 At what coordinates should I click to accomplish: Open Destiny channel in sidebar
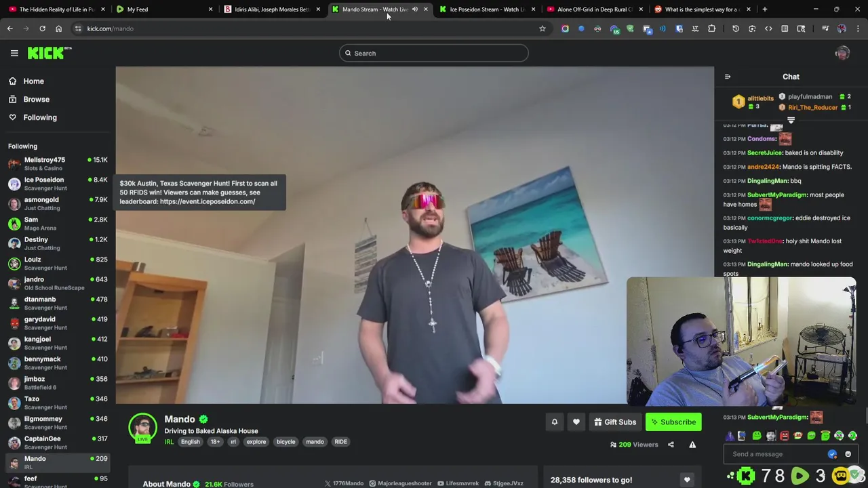click(58, 243)
